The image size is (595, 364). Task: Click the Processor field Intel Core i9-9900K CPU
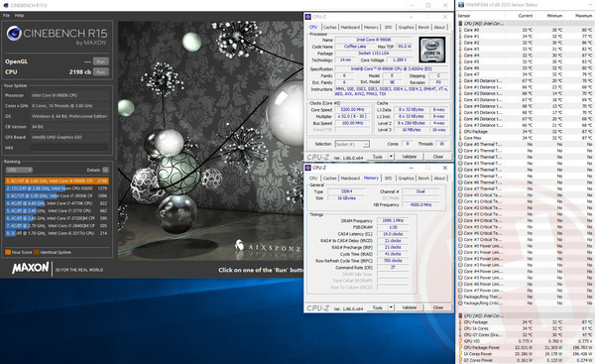click(69, 95)
